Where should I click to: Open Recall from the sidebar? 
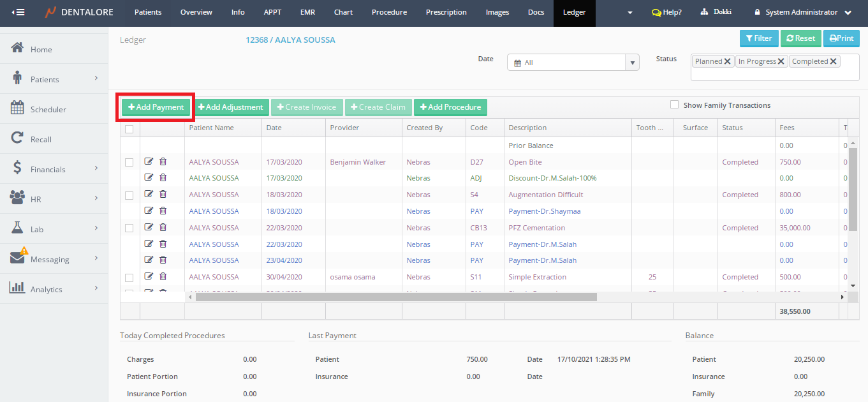tap(41, 139)
